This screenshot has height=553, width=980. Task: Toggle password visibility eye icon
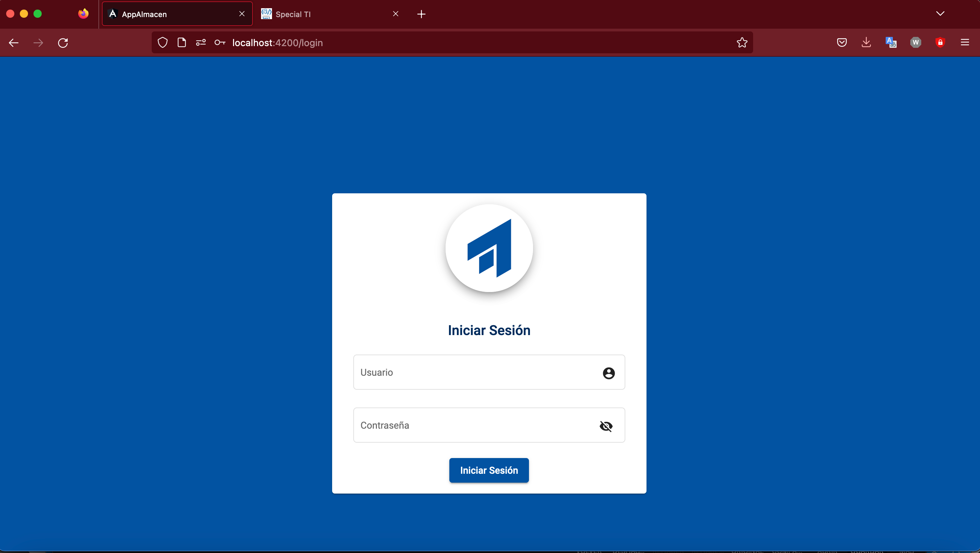605,426
